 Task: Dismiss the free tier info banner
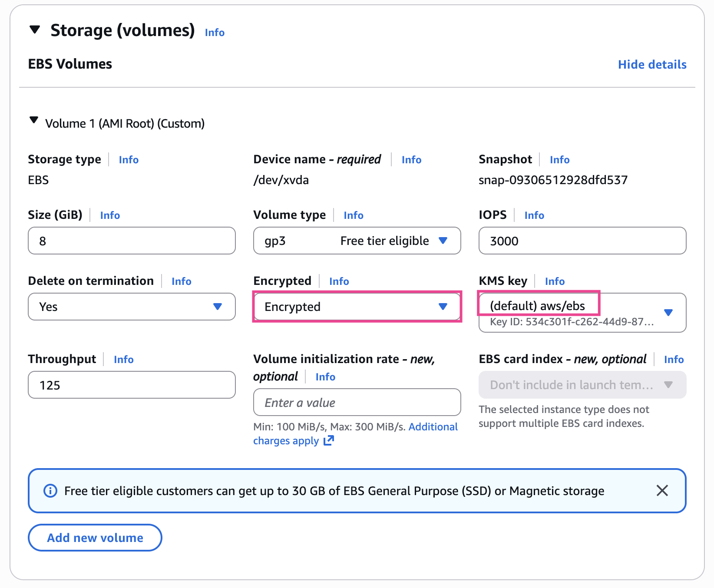[x=662, y=491]
